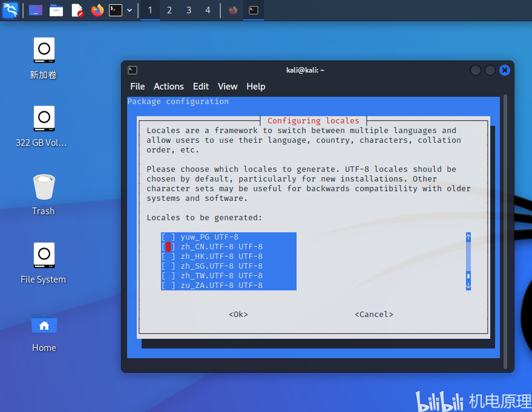Click the <Ok> button in locales dialog
532x412 pixels.
coord(238,315)
